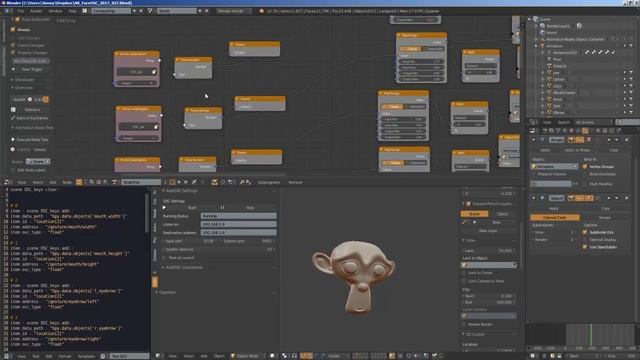Screen dimensions: 640x360
Task: Toggle Start at Launch checkbox
Action: click(x=164, y=258)
